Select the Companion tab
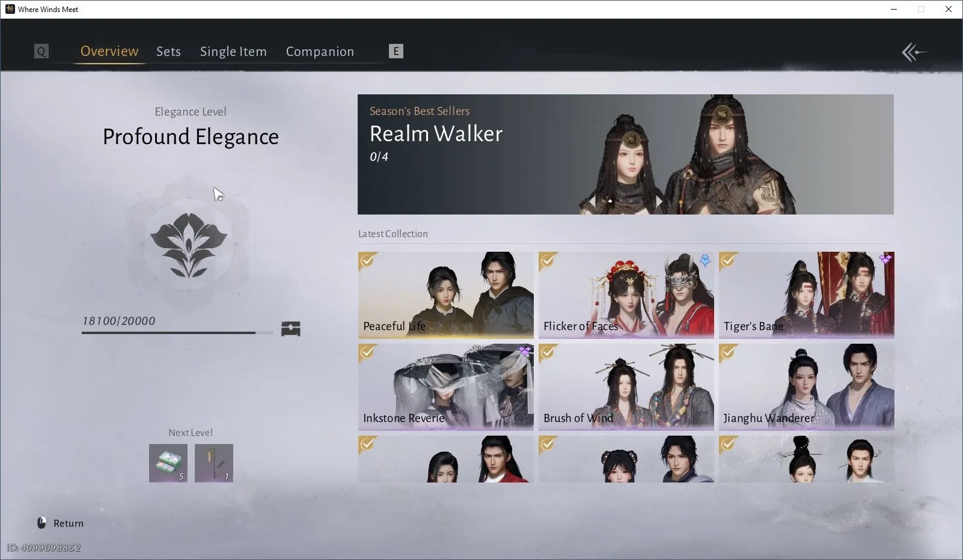 pos(320,52)
